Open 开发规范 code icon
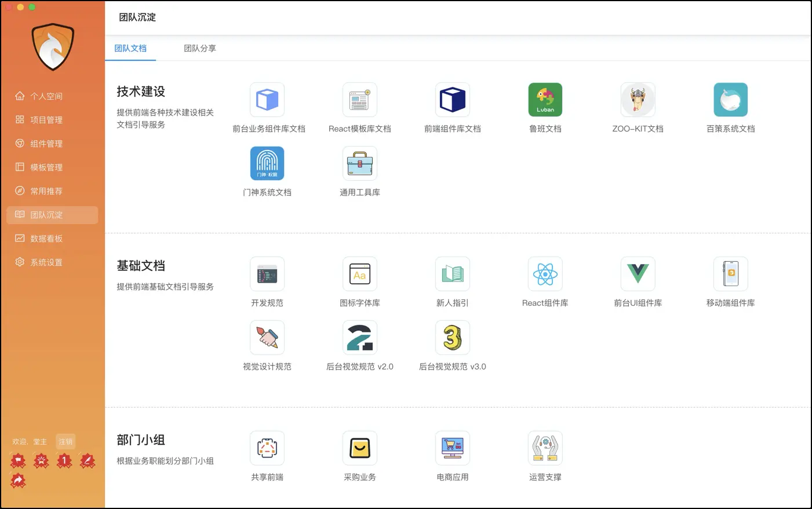 267,274
